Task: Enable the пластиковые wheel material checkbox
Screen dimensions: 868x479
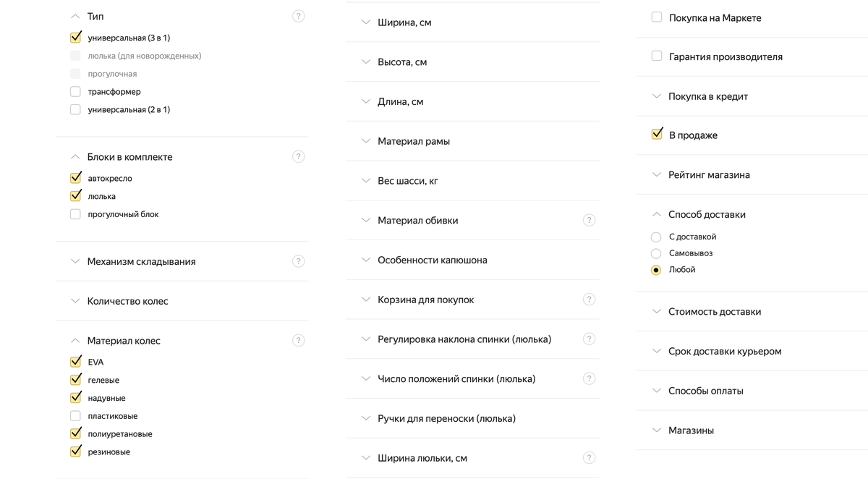Action: [x=75, y=416]
